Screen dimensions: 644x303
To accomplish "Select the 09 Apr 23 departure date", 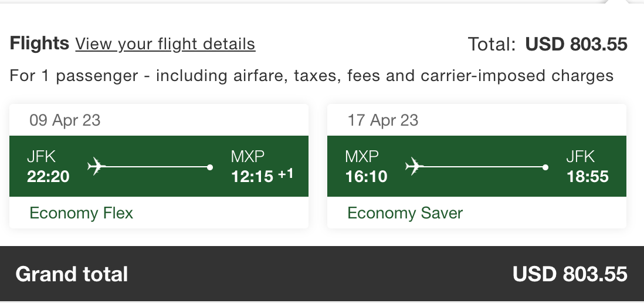I will 65,120.
